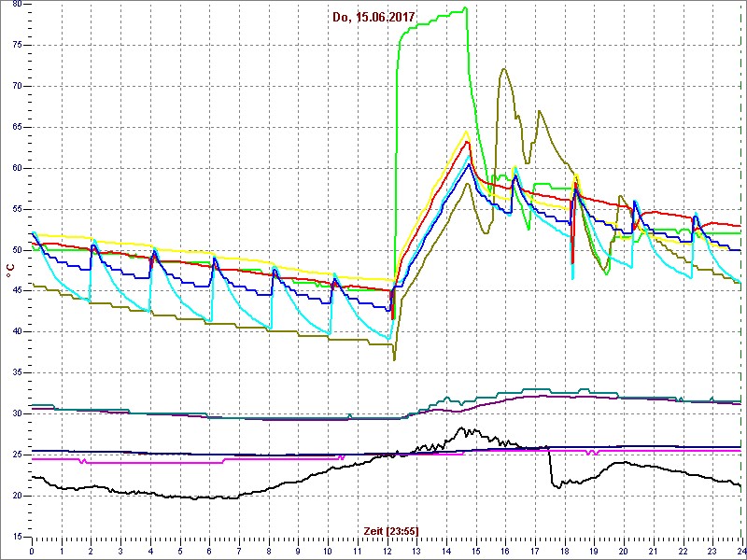Click hour 10 on the time axis
Viewport: 747px width, 560px height.
point(328,551)
